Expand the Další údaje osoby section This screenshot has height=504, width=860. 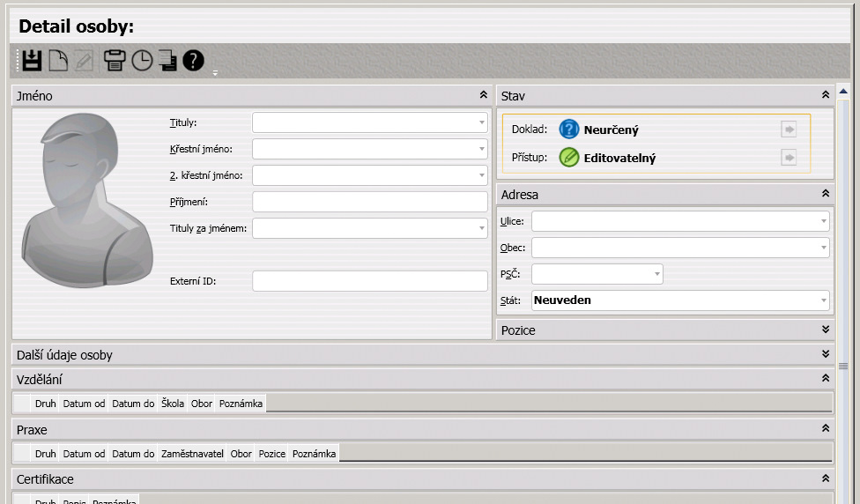pyautogui.click(x=826, y=354)
